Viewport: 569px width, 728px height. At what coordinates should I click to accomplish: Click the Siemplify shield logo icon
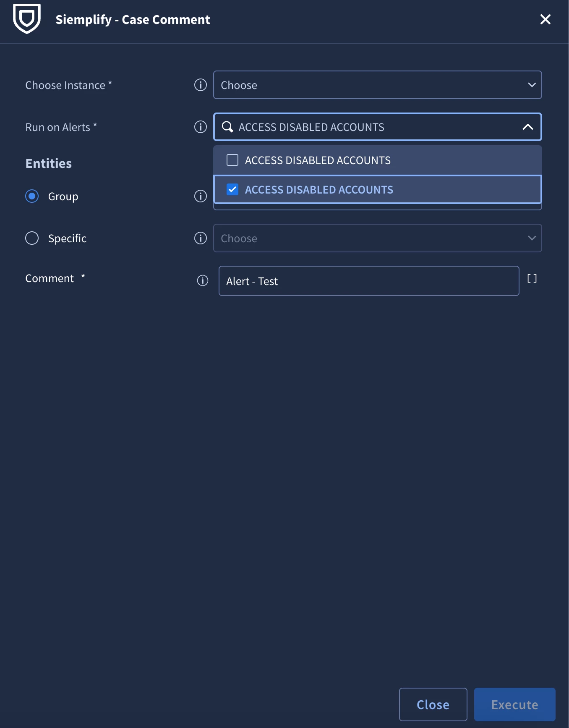[x=27, y=19]
